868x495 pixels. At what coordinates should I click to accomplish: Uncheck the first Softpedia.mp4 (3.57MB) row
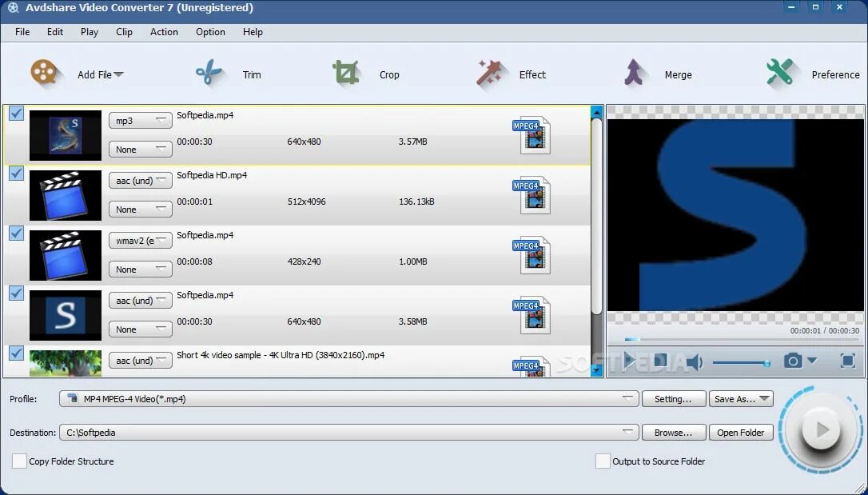17,113
